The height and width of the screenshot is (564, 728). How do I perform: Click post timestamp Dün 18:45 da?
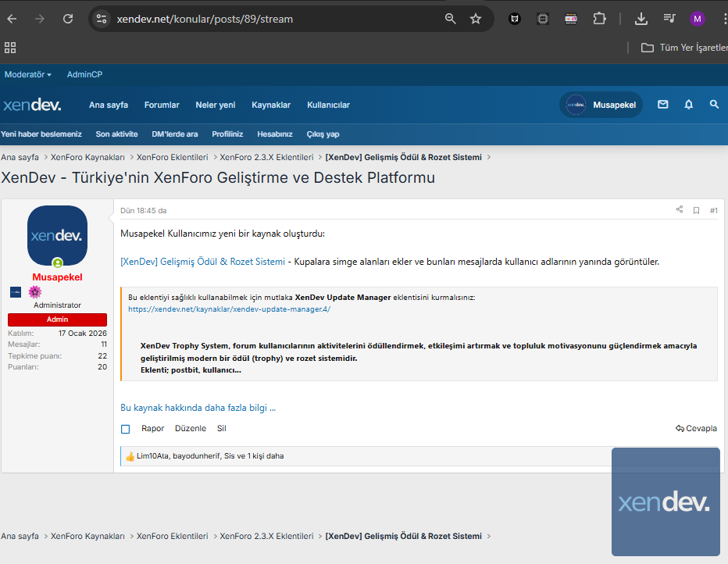pyautogui.click(x=144, y=211)
